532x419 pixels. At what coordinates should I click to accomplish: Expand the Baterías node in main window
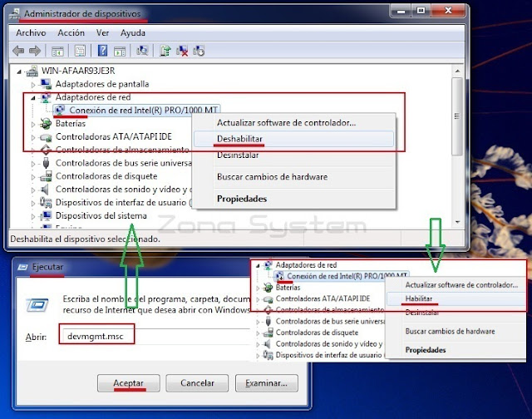coord(33,124)
